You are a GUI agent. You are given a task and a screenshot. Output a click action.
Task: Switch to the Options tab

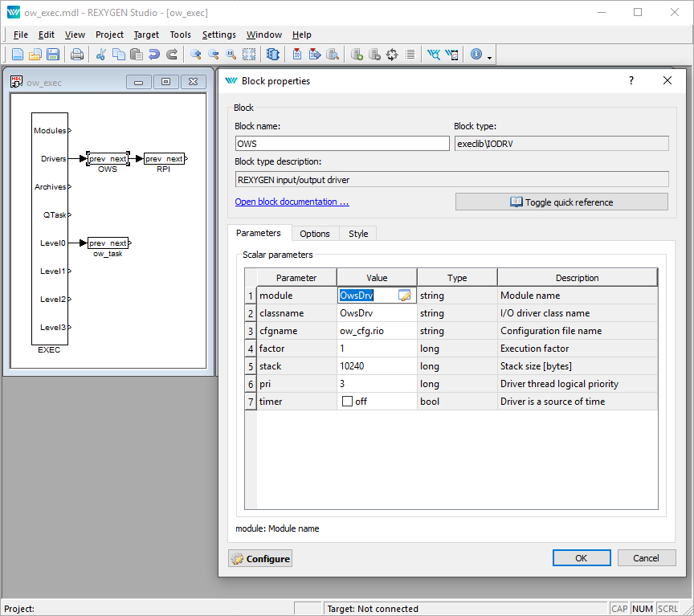pos(315,234)
